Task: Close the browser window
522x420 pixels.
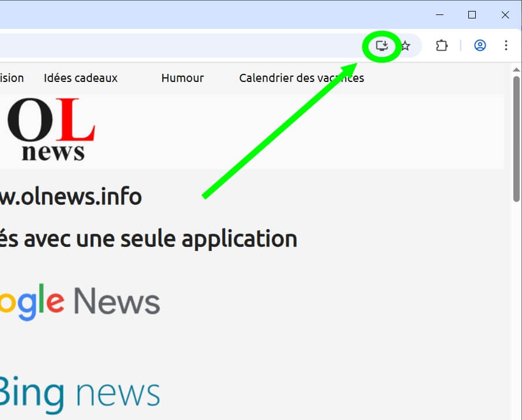Action: [x=505, y=15]
